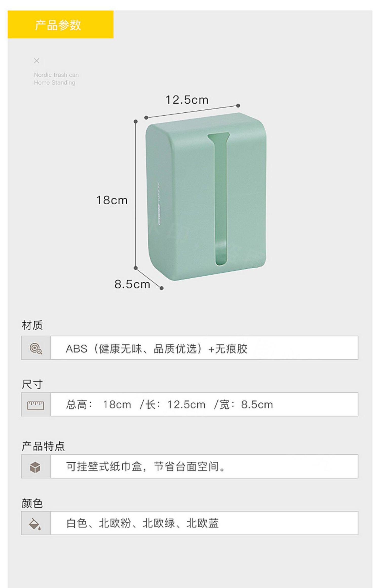Click the color list field starting with 白色
This screenshot has height=588, width=380.
pyautogui.click(x=204, y=523)
